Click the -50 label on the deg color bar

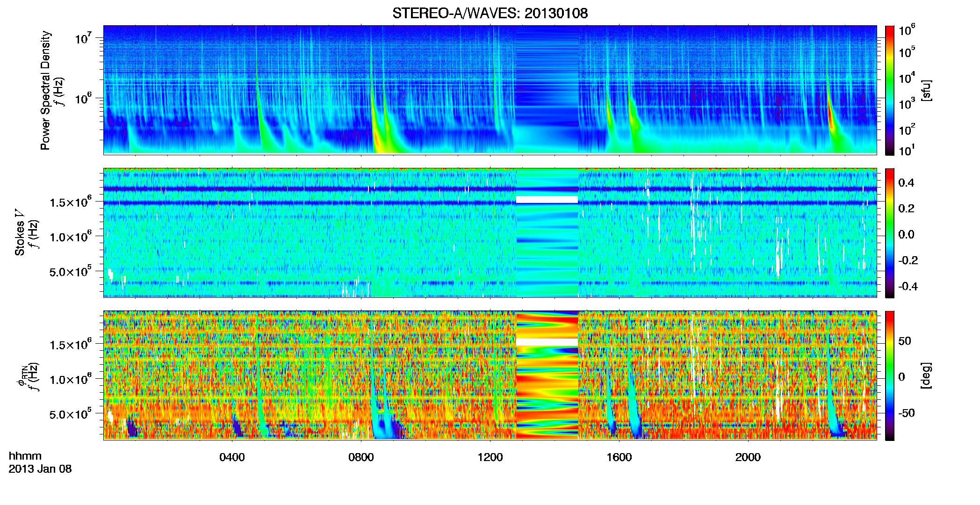(907, 413)
